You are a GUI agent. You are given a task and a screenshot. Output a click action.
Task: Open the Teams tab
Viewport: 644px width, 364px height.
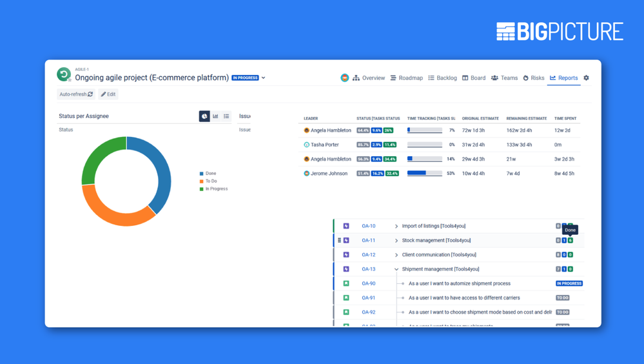[504, 77]
